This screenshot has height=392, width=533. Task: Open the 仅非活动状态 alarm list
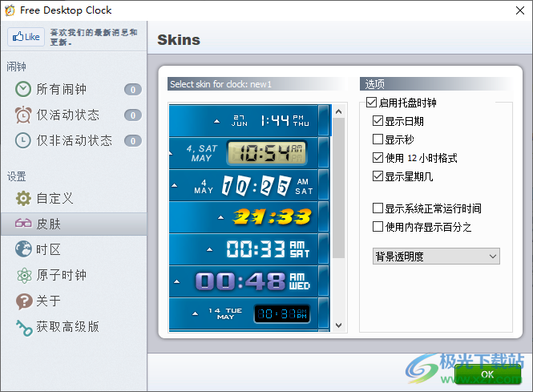tap(74, 140)
